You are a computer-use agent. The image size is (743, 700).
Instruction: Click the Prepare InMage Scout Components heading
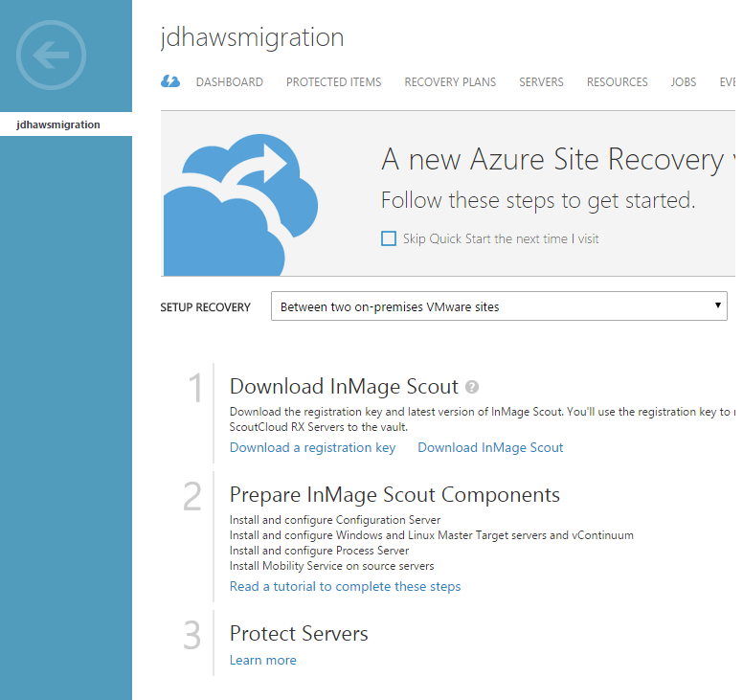[394, 495]
